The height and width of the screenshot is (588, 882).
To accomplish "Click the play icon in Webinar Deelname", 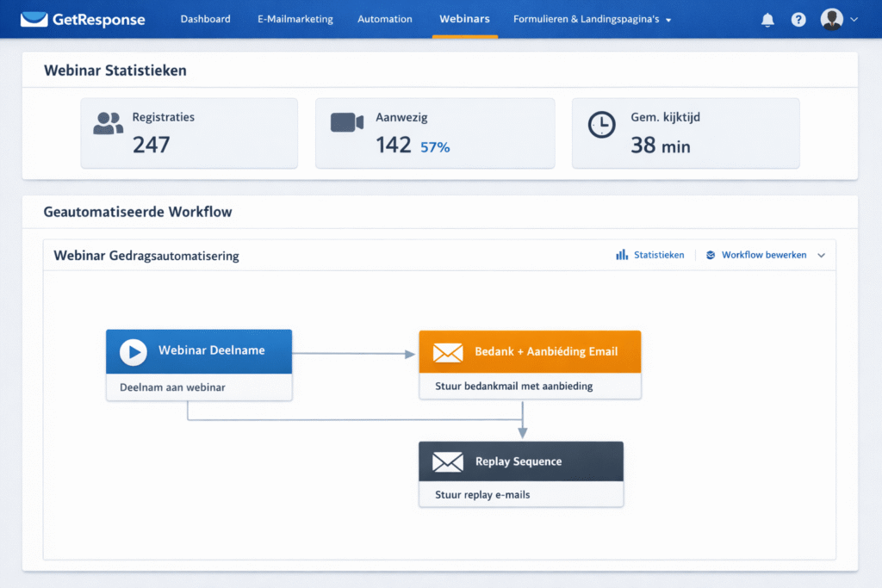I will [x=134, y=351].
